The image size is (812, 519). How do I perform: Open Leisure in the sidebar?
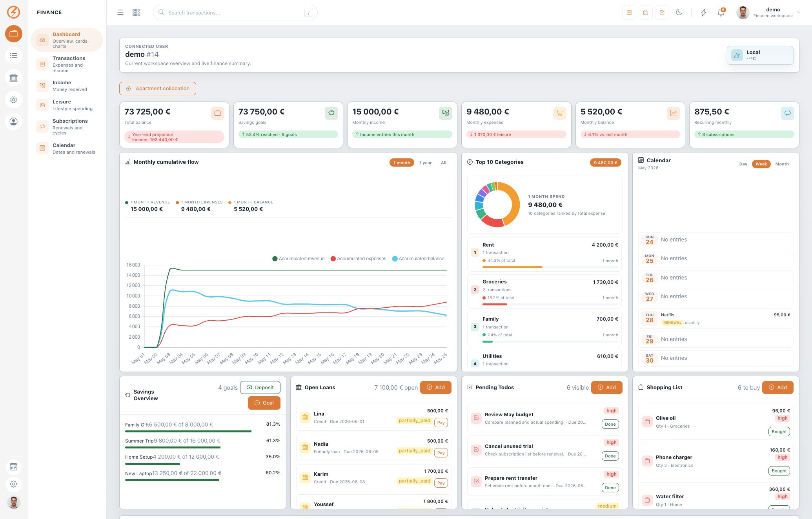tap(67, 105)
